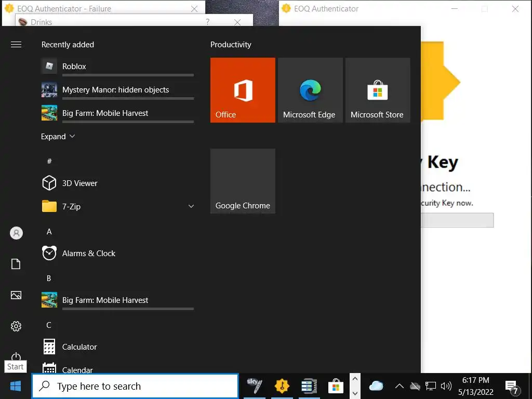Open the Roblox app entry
The width and height of the screenshot is (532, 399).
point(117,66)
